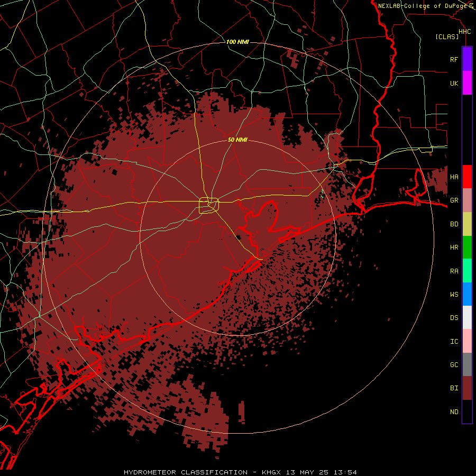Click the HA red legend swatch
The width and height of the screenshot is (476, 476).
(467, 177)
